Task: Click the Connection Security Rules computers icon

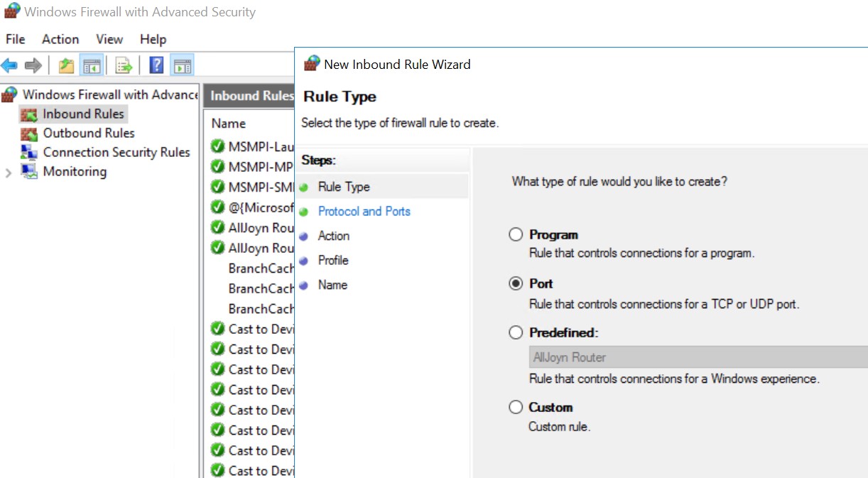Action: (x=29, y=153)
